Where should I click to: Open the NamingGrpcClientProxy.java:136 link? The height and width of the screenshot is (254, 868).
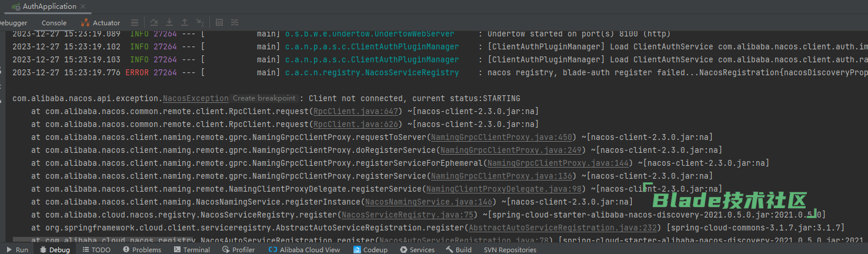[x=501, y=176]
